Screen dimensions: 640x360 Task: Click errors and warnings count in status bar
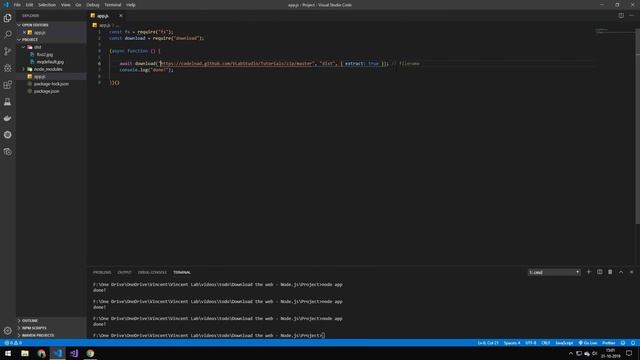pyautogui.click(x=13, y=343)
